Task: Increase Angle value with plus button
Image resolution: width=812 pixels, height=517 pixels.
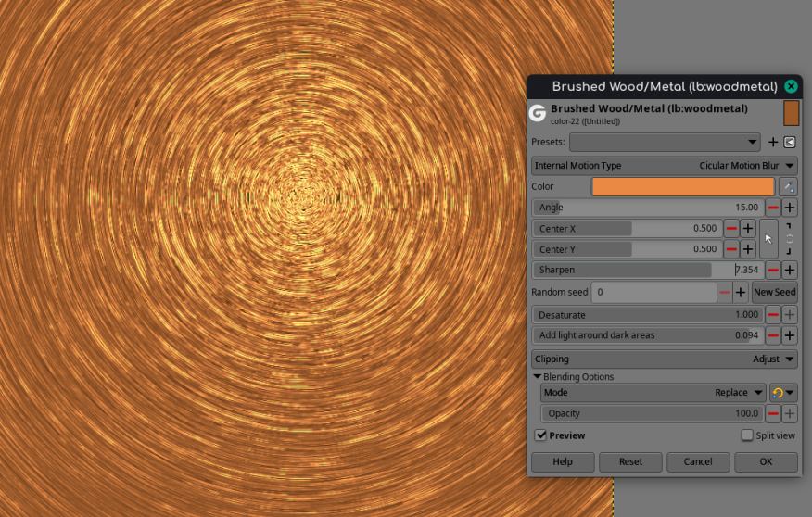Action: (789, 208)
